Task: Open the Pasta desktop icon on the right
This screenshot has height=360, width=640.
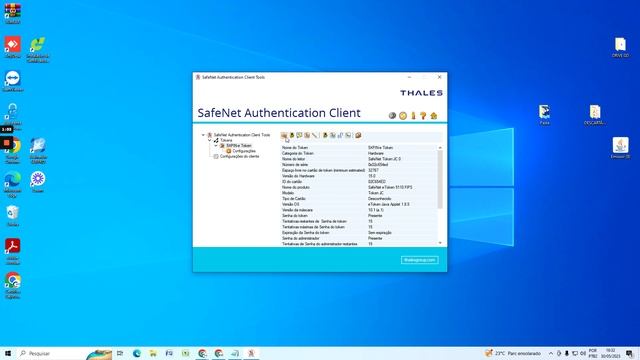Action: click(544, 114)
